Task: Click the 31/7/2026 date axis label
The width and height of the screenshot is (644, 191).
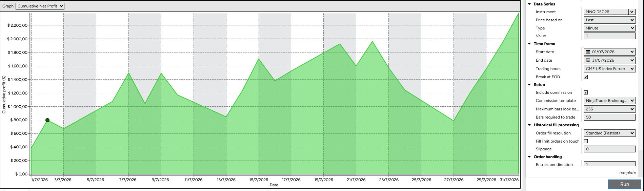Action: tap(509, 180)
